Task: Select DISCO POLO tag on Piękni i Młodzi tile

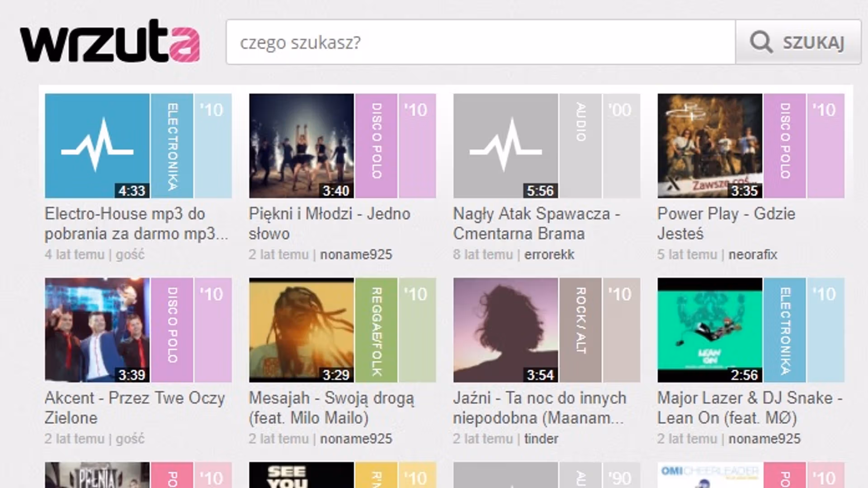Action: [376, 145]
